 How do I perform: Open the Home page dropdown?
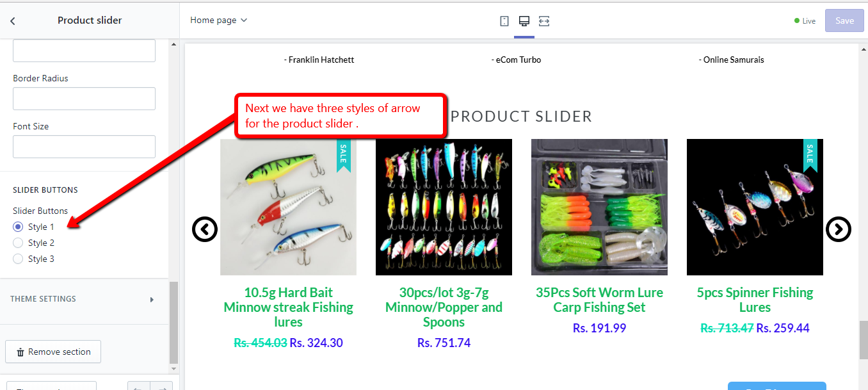coord(218,20)
